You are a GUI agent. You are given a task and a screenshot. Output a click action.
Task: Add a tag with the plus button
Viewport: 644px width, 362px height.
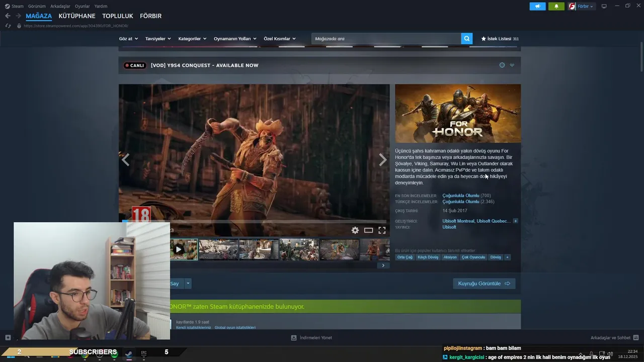(x=507, y=257)
